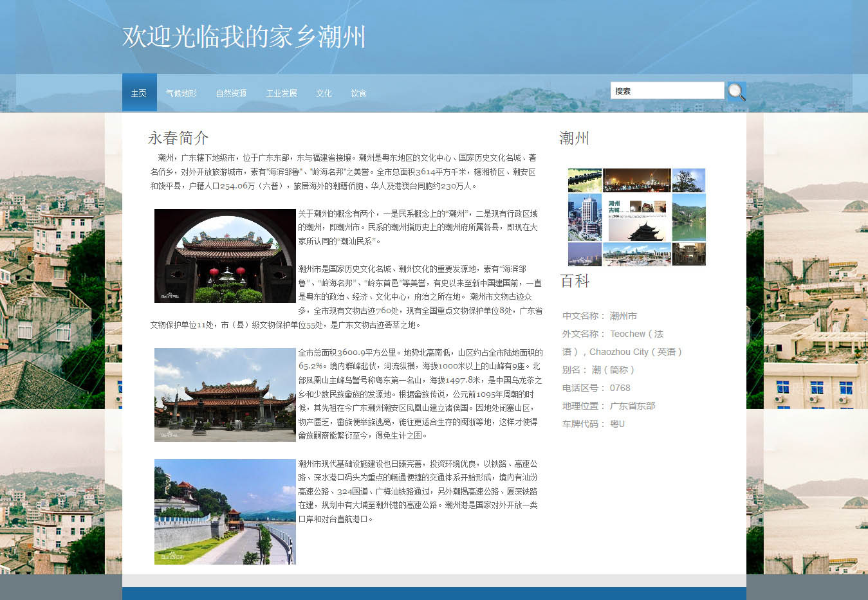Open the temple courtyard photo

click(225, 394)
